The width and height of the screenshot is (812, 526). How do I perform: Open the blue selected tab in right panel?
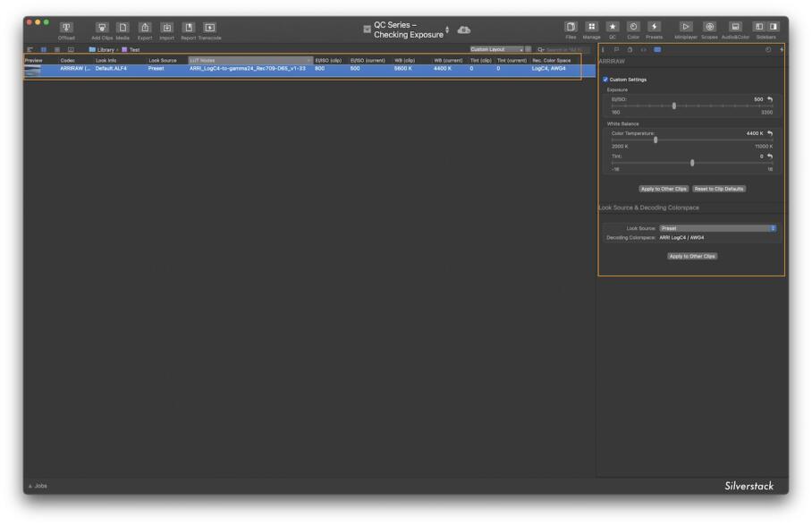[x=657, y=50]
